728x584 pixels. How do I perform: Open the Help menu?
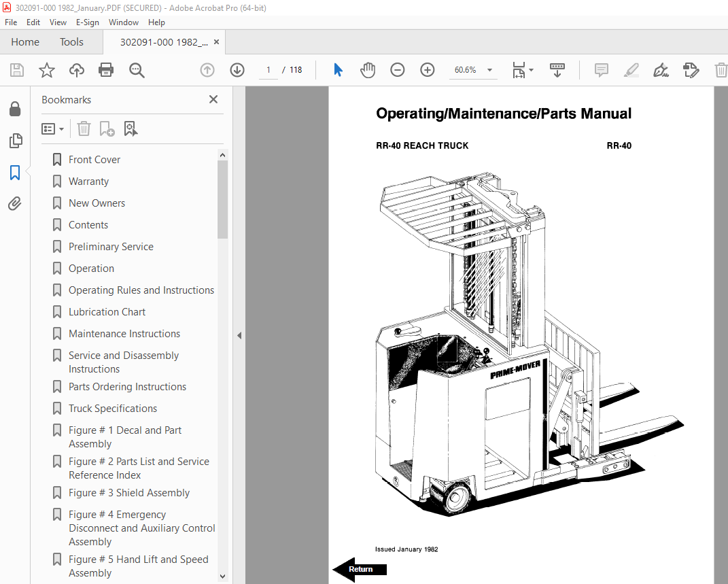pos(156,22)
